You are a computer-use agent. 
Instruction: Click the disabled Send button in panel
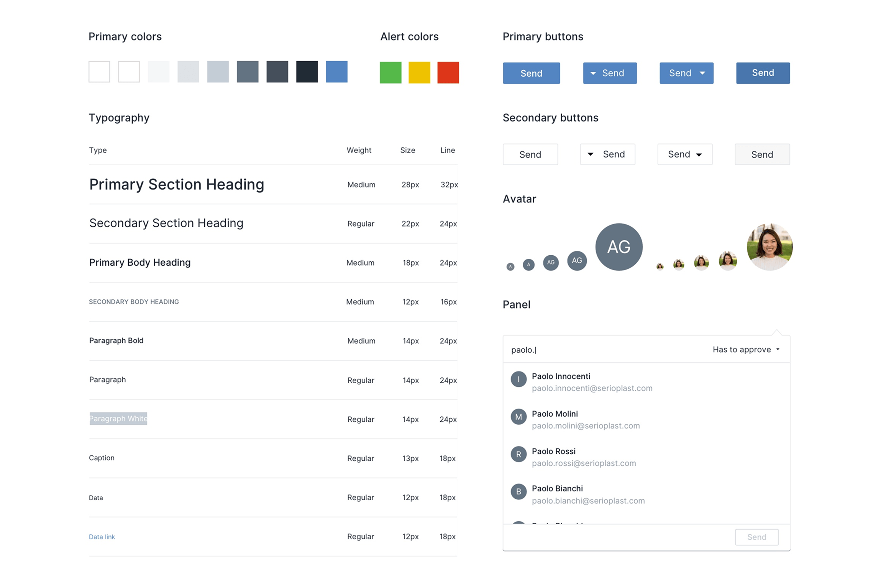pos(756,537)
